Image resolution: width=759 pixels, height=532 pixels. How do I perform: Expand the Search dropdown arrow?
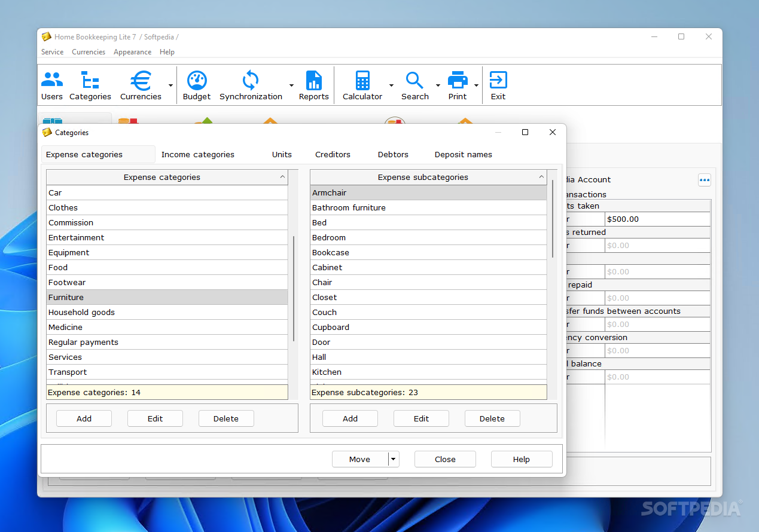point(438,85)
